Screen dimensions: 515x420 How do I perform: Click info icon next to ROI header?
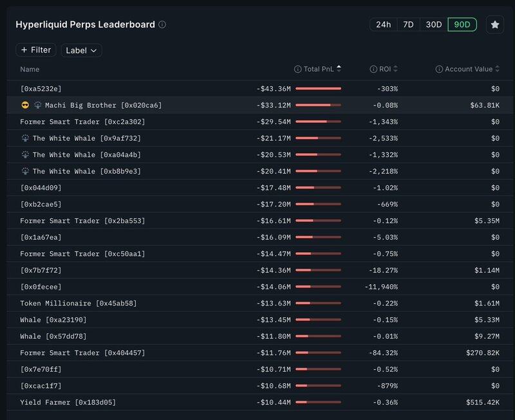(x=373, y=69)
